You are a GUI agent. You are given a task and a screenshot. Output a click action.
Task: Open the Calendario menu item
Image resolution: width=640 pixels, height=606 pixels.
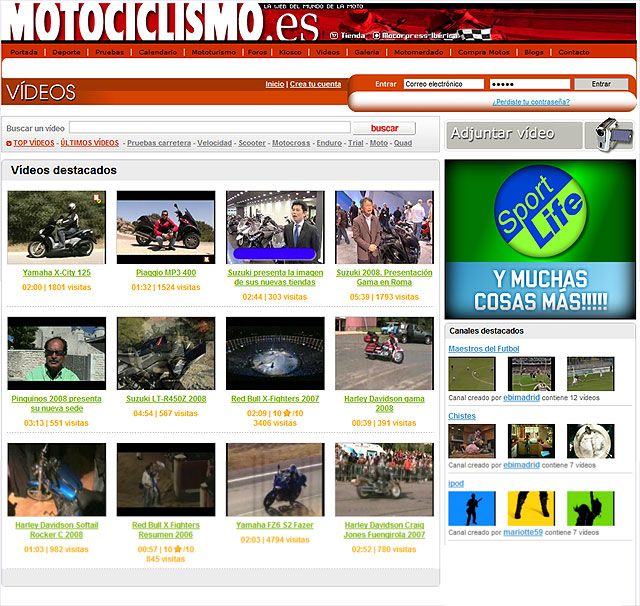coord(158,52)
